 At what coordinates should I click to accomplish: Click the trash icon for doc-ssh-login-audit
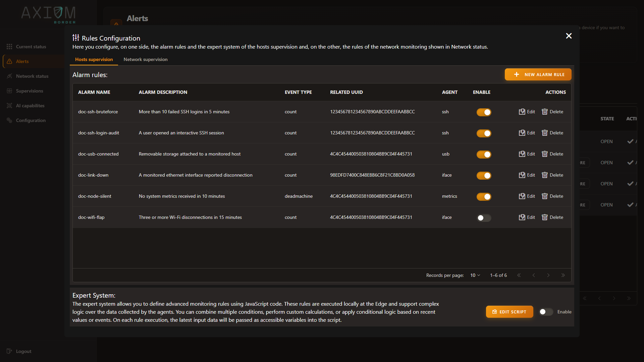pyautogui.click(x=545, y=133)
